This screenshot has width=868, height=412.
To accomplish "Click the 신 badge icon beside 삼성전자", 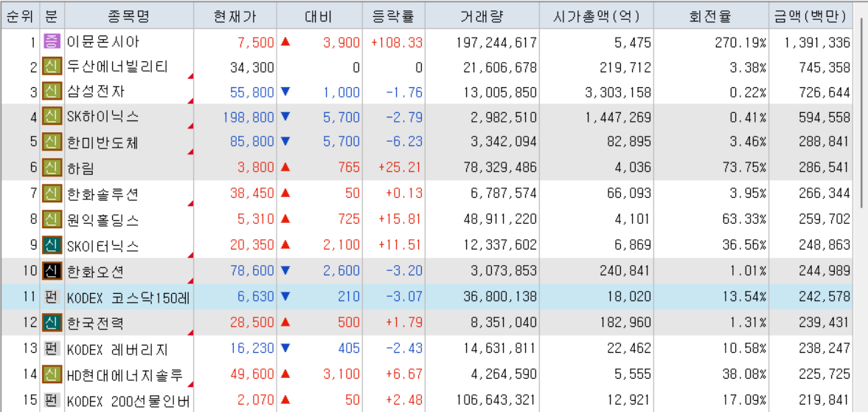I will (51, 92).
